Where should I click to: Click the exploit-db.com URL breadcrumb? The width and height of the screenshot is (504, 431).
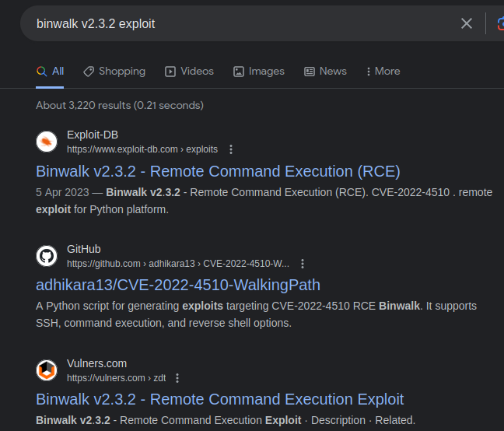tap(142, 149)
